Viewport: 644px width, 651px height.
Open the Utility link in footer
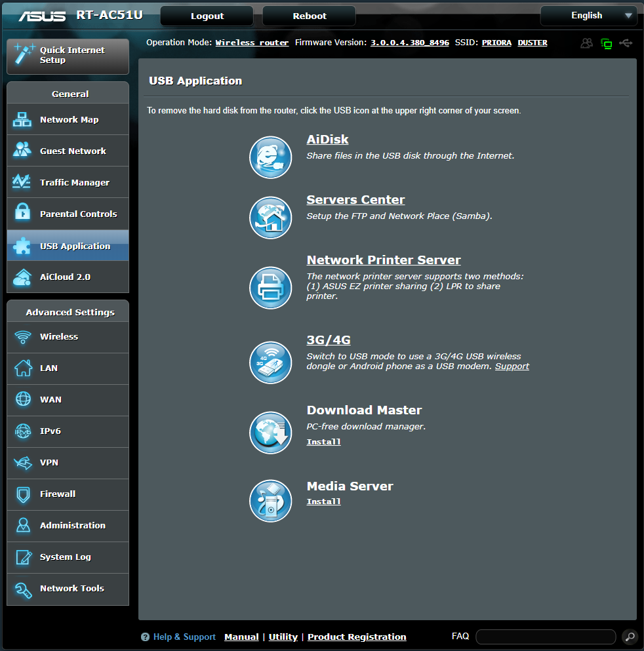point(283,637)
